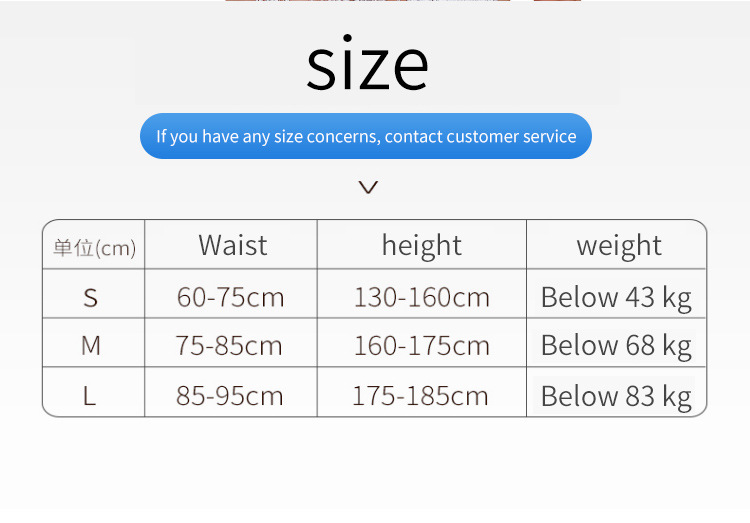Click the 175-185cm height cell
750x523 pixels.
[420, 396]
